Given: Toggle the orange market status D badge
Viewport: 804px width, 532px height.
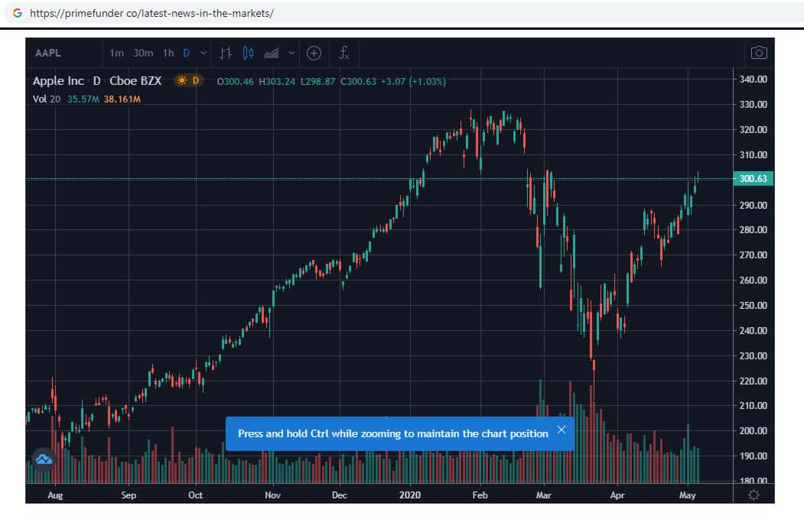Looking at the screenshot, I should point(187,80).
